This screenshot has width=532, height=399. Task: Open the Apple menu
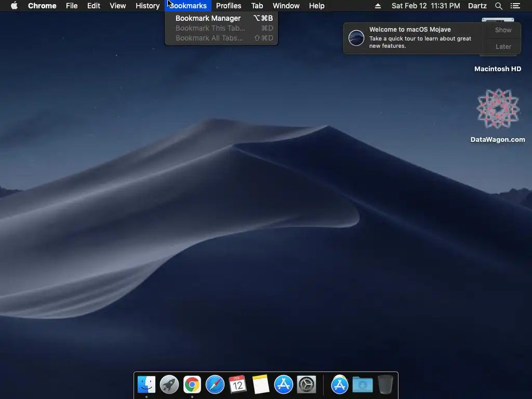(14, 6)
